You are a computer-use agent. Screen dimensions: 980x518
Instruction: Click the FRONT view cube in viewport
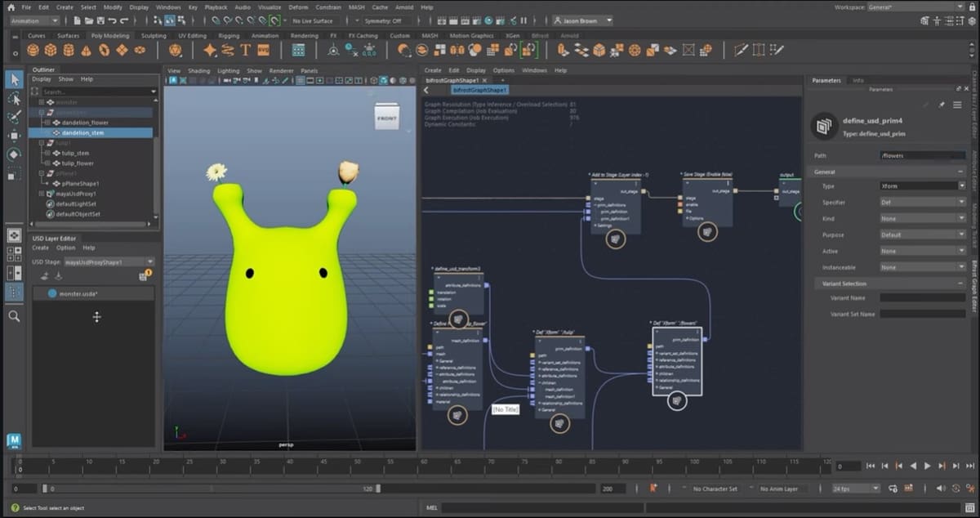(386, 118)
